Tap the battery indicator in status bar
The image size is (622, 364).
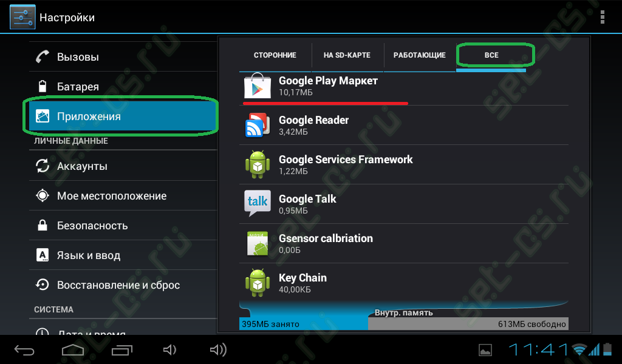coord(607,349)
